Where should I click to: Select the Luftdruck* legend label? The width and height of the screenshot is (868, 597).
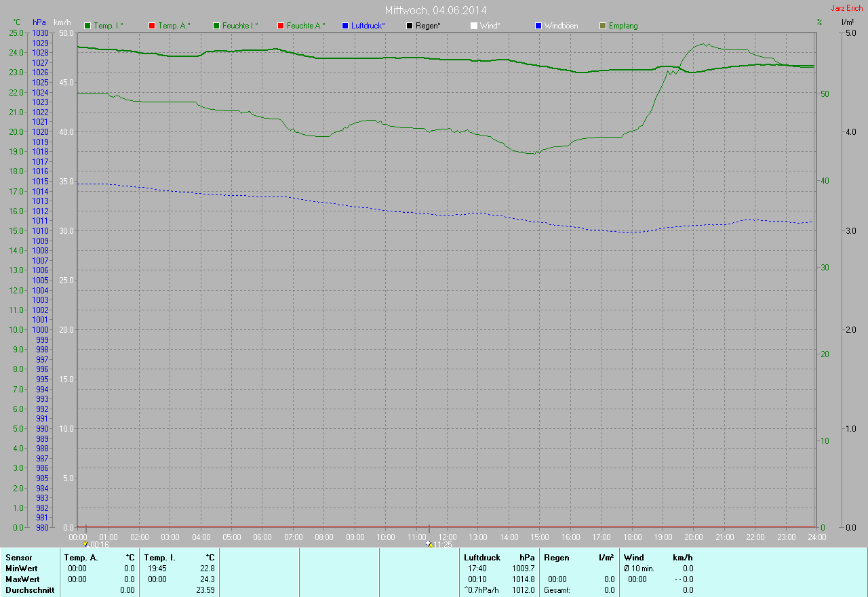click(x=368, y=26)
